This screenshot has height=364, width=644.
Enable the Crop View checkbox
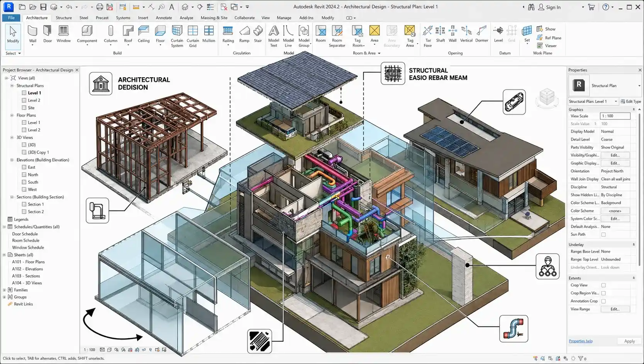tap(603, 285)
